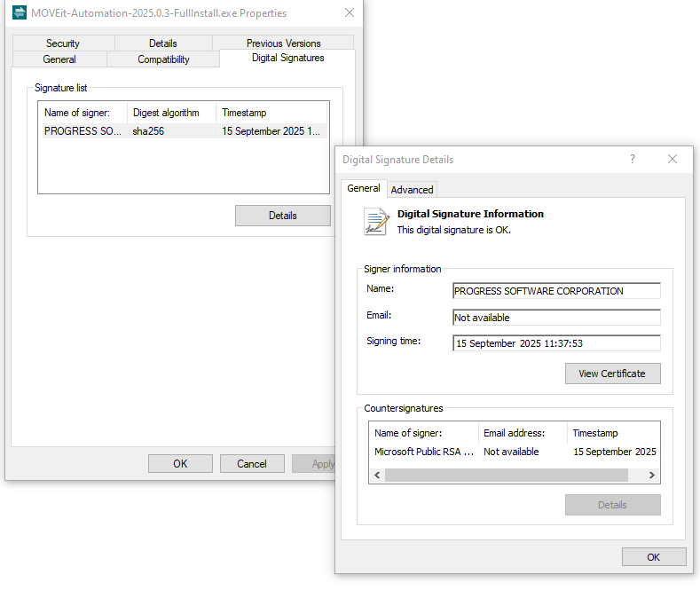700x590 pixels.
Task: Click the right scroll arrow in Countersignatures
Action: pos(652,475)
